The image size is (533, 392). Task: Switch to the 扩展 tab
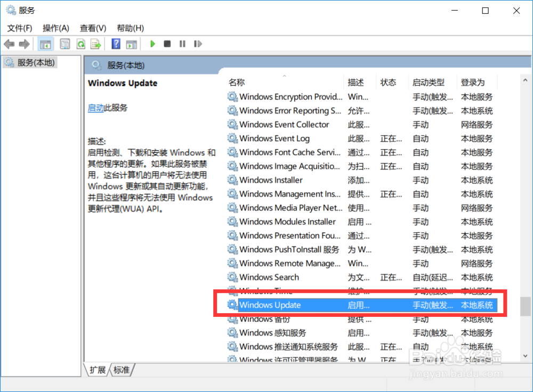pos(97,370)
